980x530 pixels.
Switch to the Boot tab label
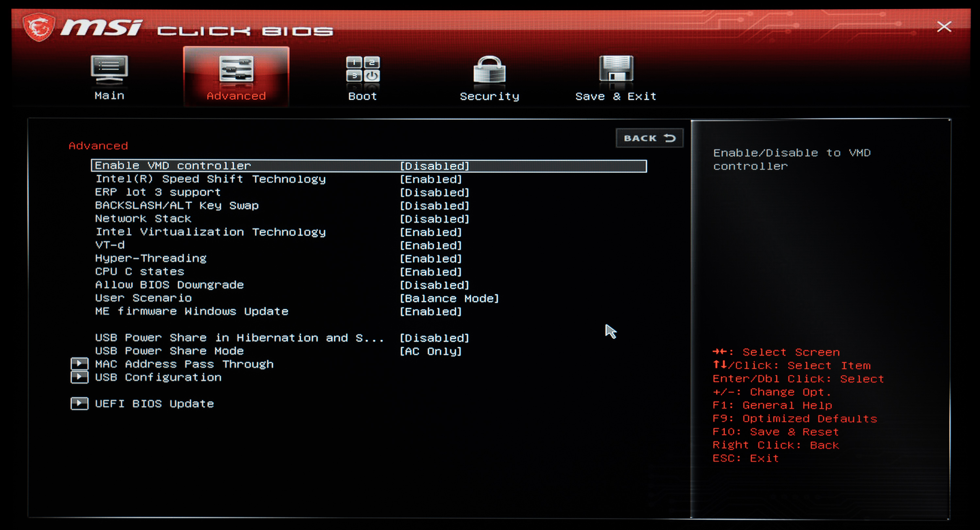363,96
